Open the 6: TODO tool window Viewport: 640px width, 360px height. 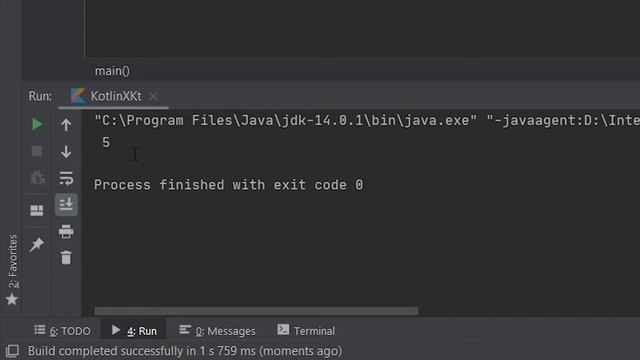(x=62, y=331)
